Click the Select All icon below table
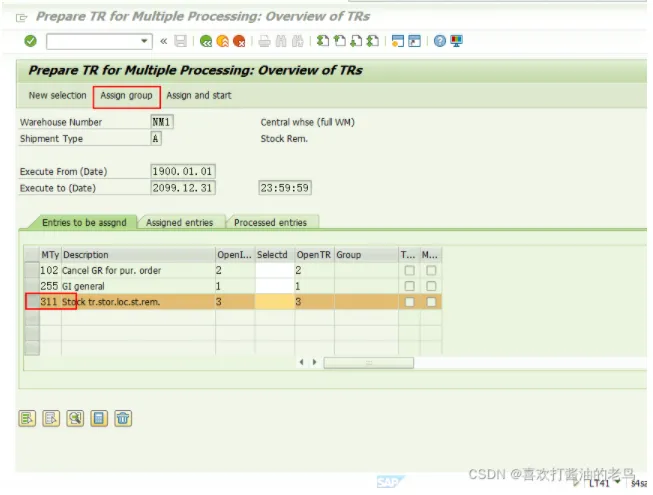The image size is (653, 495). click(x=27, y=418)
